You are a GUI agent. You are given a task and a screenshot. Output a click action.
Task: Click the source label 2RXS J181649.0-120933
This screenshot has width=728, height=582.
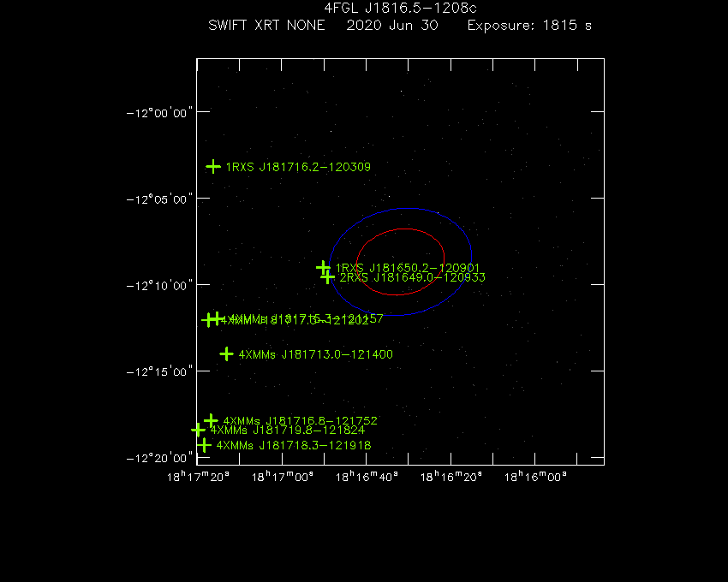[x=412, y=277]
